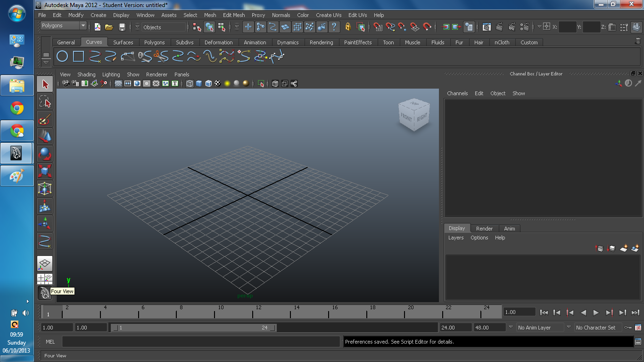Toggle snap to points magnet icon
Image resolution: width=644 pixels, height=362 pixels.
coord(402,27)
